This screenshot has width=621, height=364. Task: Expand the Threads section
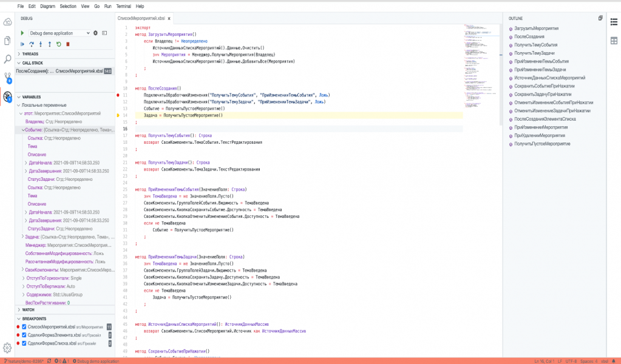click(30, 54)
